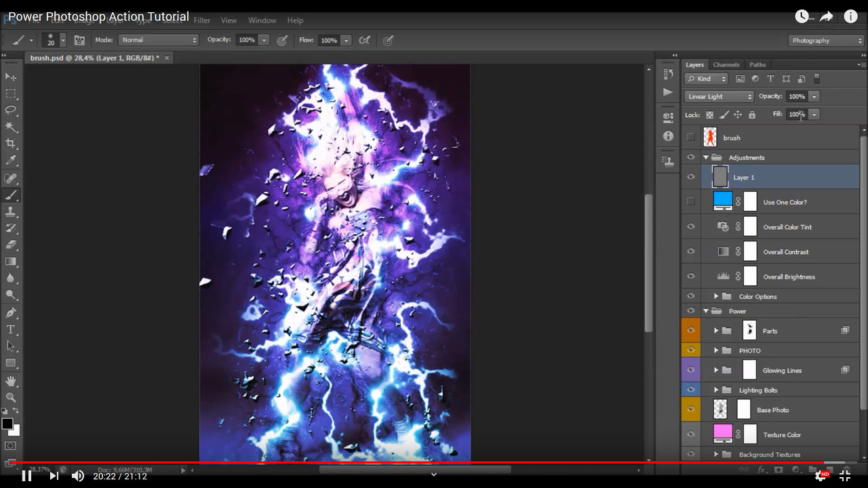The image size is (868, 488).
Task: Hide the Layer 1 layer
Action: [691, 177]
